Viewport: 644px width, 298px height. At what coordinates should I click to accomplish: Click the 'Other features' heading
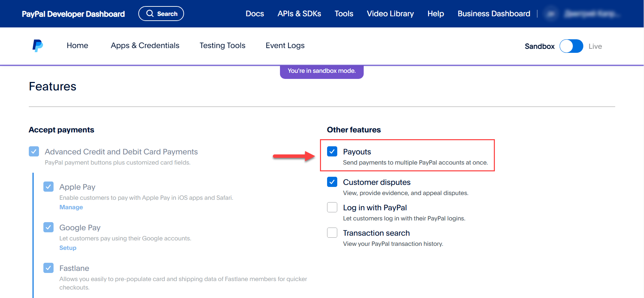click(354, 130)
